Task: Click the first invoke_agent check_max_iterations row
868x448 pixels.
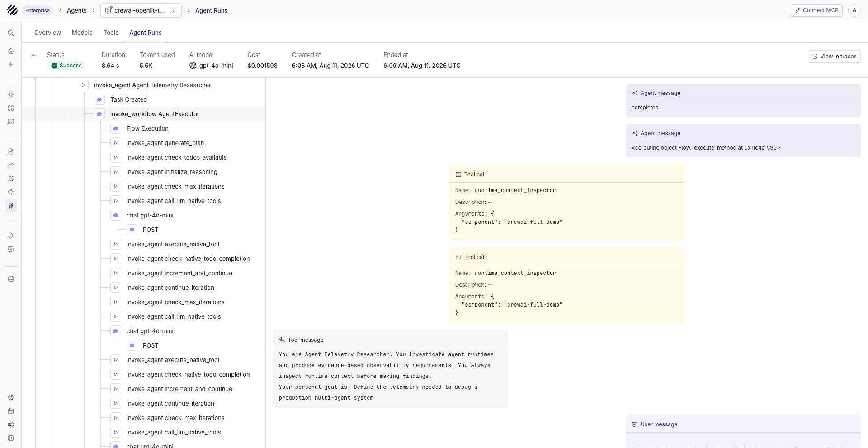Action: pos(143,186)
